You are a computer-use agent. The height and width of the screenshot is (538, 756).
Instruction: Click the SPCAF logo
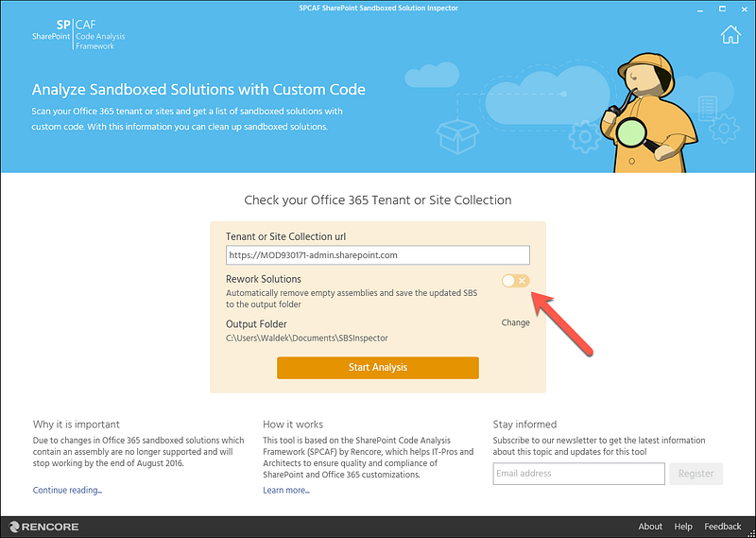coord(78,34)
